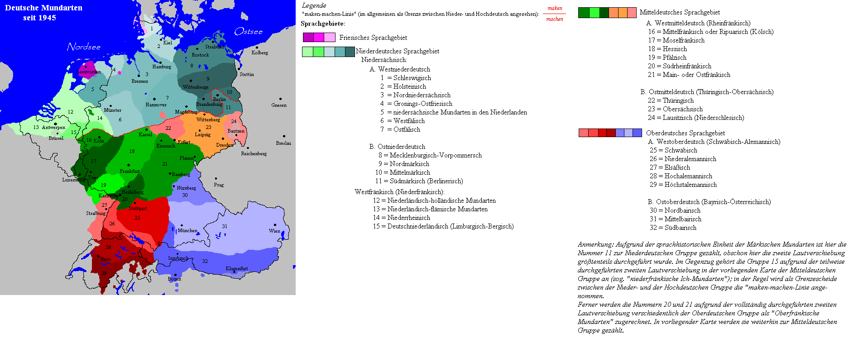
Task: Click the dark teal Niederdeutsches legend swatch
Action: [x=350, y=52]
